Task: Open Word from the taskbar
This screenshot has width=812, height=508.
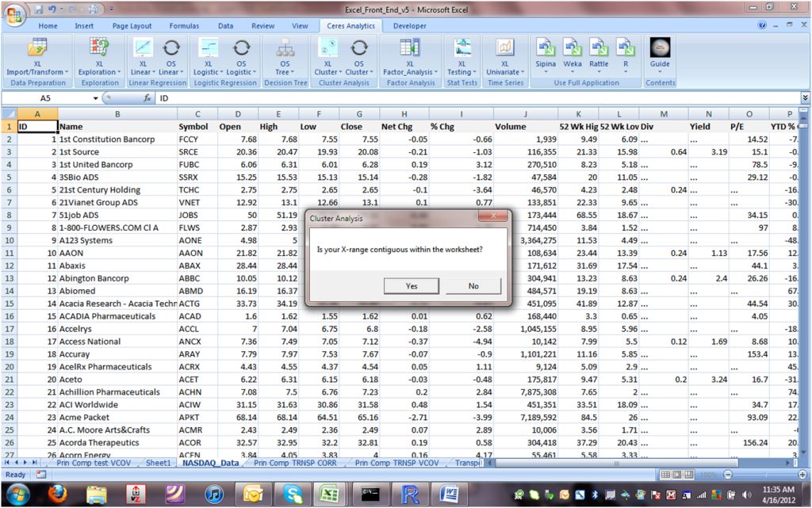Action: [x=449, y=495]
